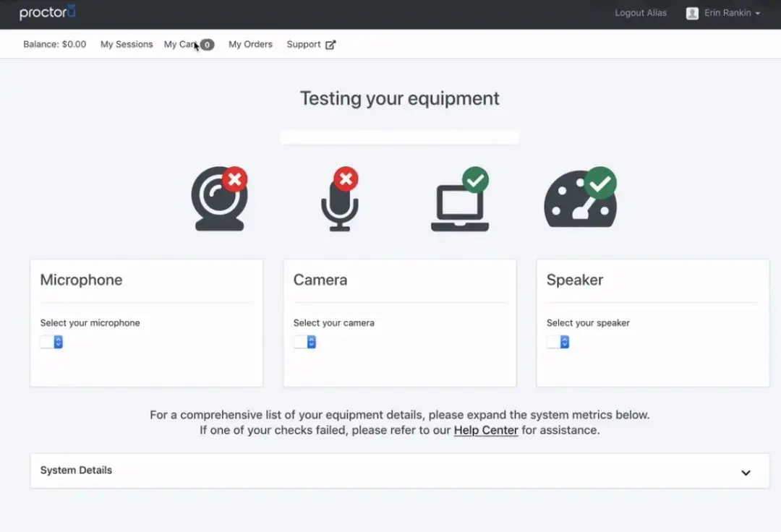This screenshot has height=532, width=781.
Task: Click the equipment test progress bar
Action: (399, 137)
